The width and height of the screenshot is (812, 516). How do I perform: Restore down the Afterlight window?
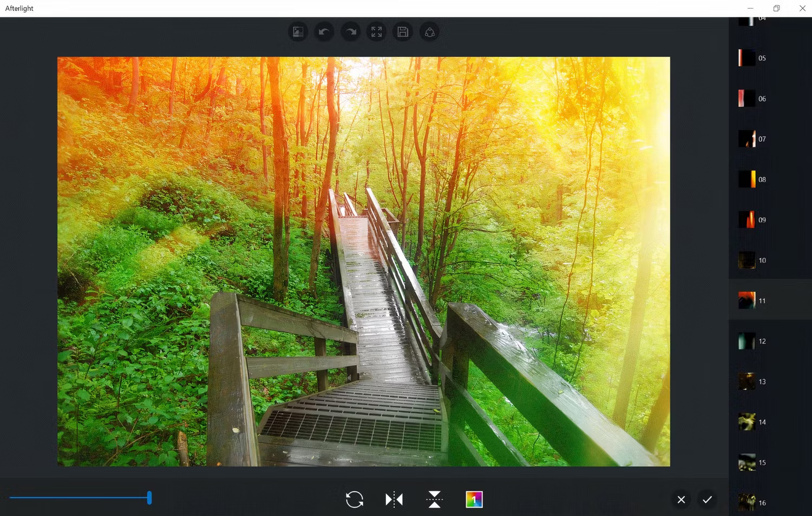[776, 8]
